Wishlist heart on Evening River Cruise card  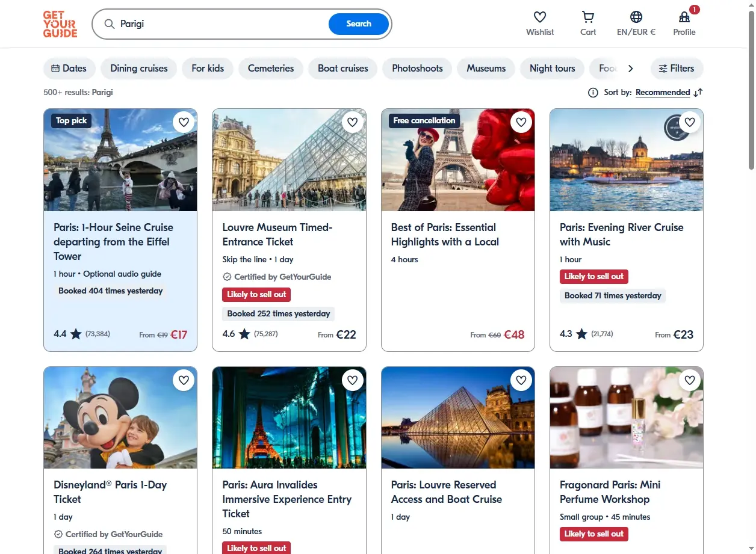[x=690, y=122]
